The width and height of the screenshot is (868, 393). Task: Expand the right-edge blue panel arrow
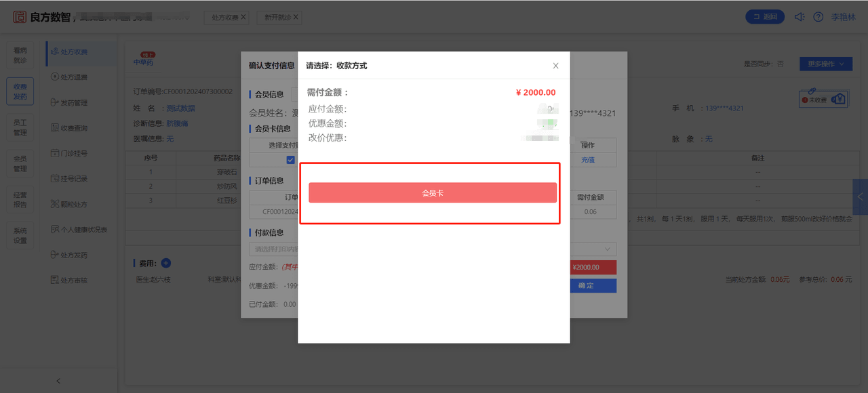pos(861,197)
